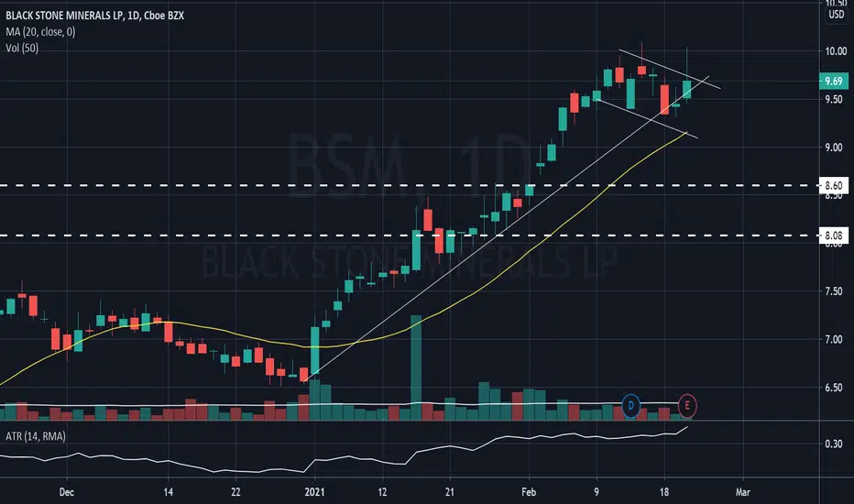Screen dimensions: 854x504
Task: Click the ATR (14, RMA) indicator label
Action: [36, 436]
